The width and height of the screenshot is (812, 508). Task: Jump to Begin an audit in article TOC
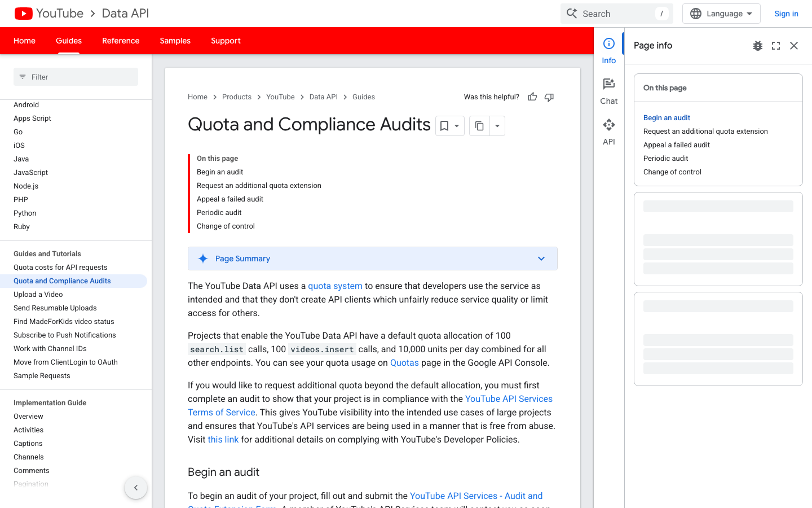coord(220,172)
